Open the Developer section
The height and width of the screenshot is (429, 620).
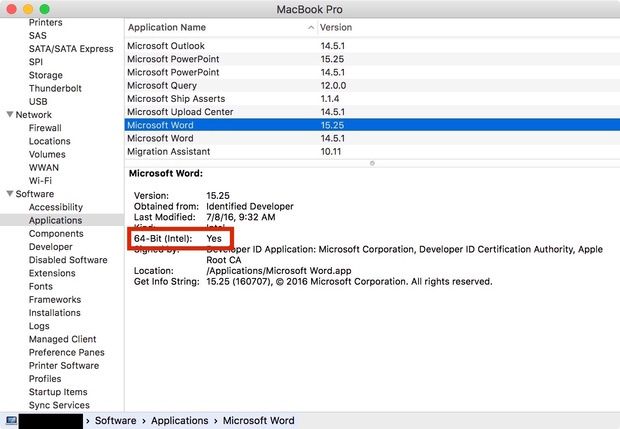[51, 247]
